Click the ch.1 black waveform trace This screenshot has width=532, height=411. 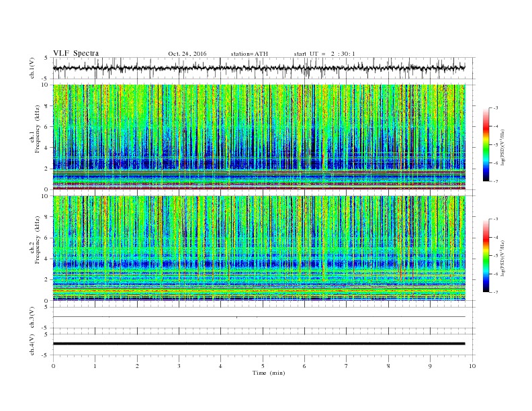click(259, 68)
